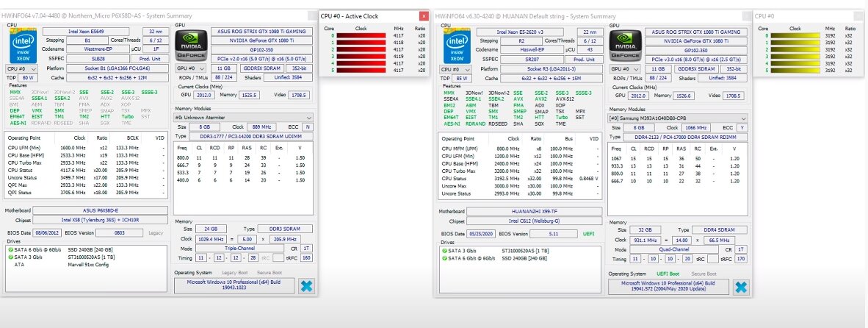Open the CPU #0 selector in Northern_Micro window

(x=21, y=68)
